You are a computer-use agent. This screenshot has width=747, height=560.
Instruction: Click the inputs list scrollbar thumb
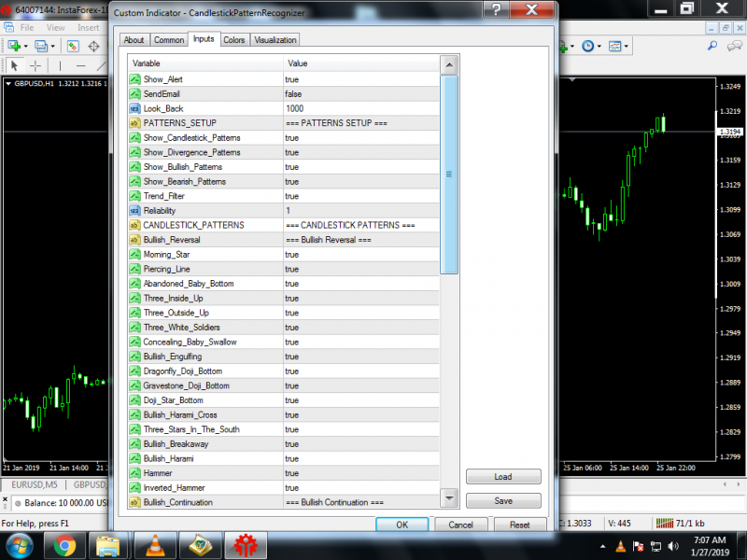coord(449,175)
